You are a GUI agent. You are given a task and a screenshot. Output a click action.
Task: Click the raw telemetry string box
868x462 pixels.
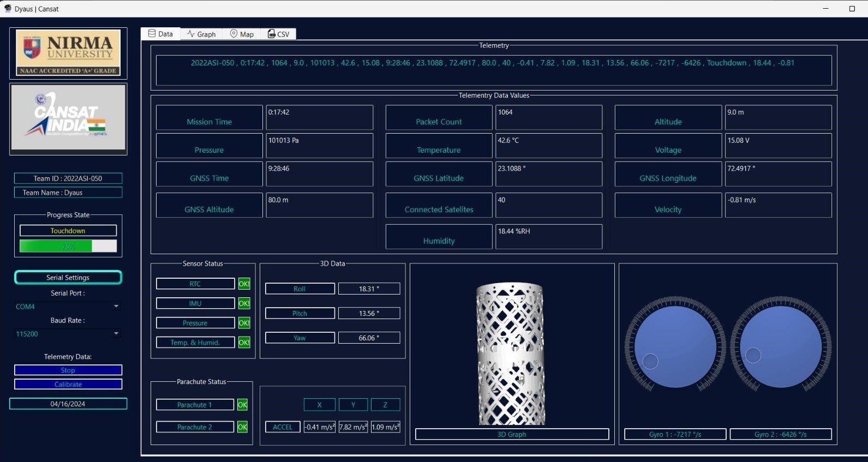[x=494, y=70]
